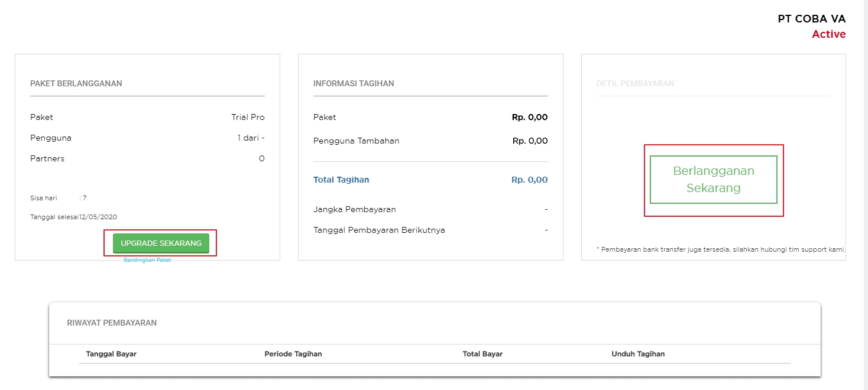Screen dimensions: 868x390
Task: Click the Total Bayar column header
Action: (x=482, y=354)
